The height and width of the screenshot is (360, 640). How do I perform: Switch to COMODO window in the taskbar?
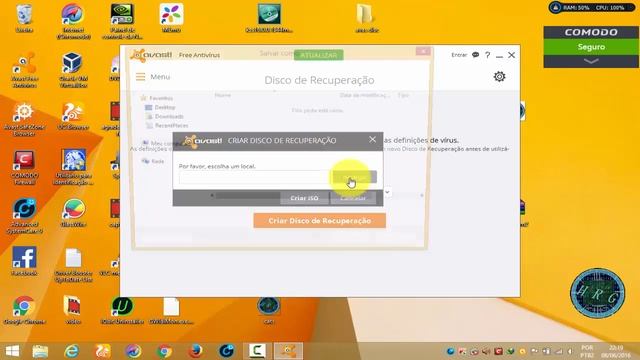[x=258, y=351]
